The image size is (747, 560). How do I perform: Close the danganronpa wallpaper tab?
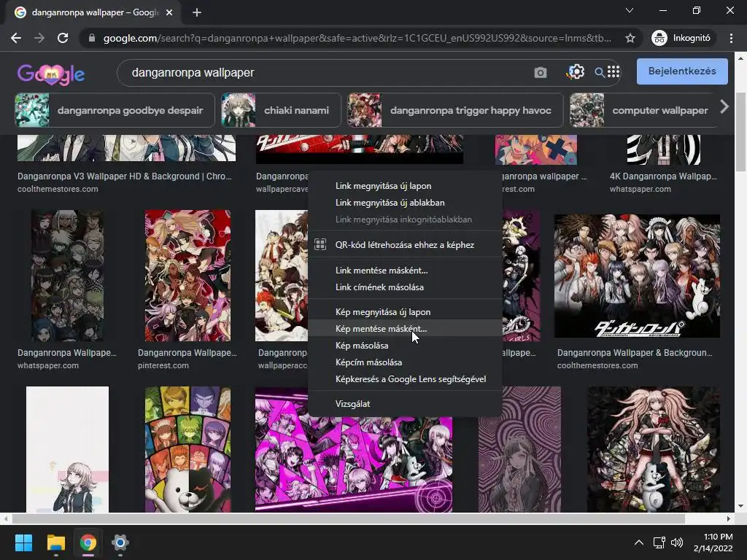(169, 12)
